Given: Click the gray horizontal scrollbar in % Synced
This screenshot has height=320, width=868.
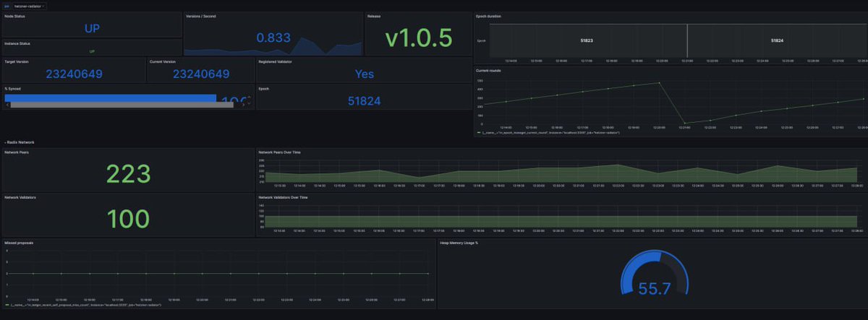Looking at the screenshot, I should (121, 105).
